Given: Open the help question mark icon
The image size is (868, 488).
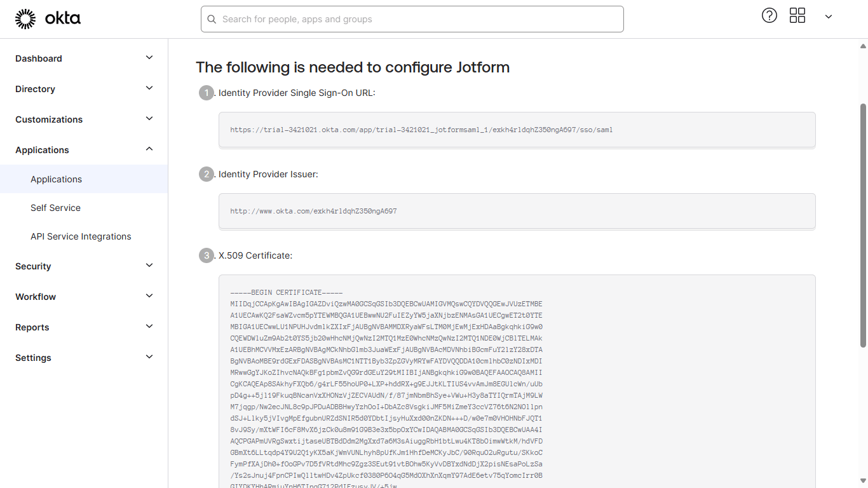Looking at the screenshot, I should 770,16.
